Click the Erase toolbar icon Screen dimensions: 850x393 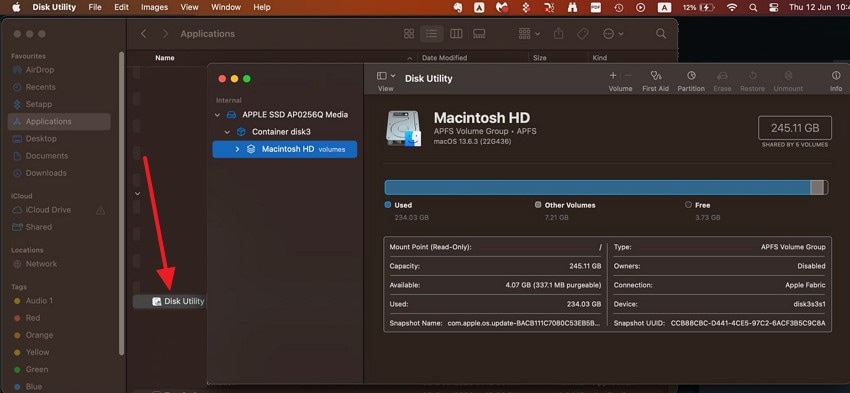pyautogui.click(x=722, y=75)
